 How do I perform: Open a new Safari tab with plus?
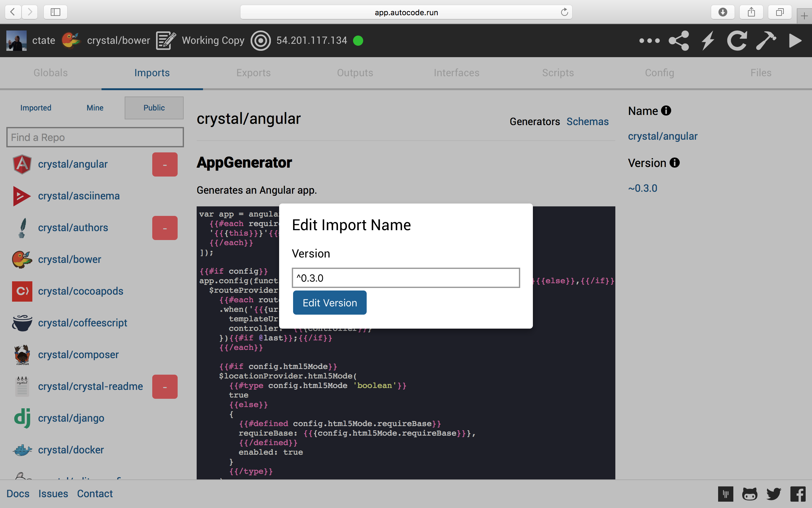click(804, 16)
